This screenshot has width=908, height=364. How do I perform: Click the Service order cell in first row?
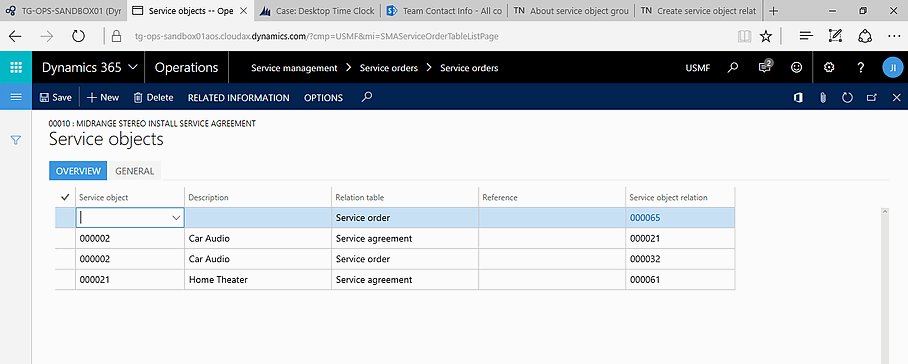pyautogui.click(x=405, y=218)
